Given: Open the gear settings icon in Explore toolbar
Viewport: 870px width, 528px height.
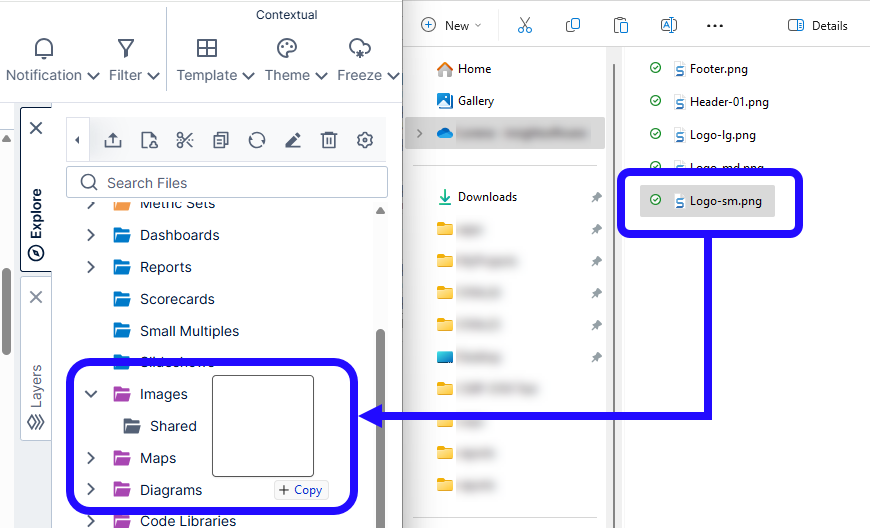Looking at the screenshot, I should pyautogui.click(x=365, y=140).
